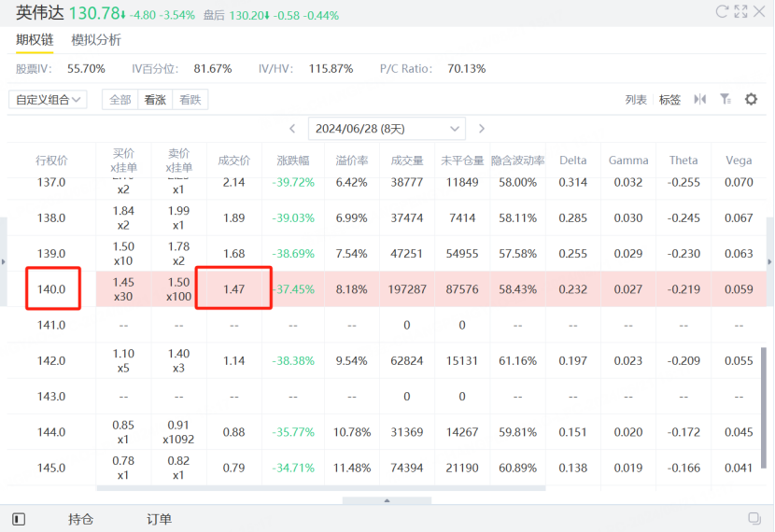Open the 2024/06/28 (8天) expiry date dropdown
The image size is (775, 532).
point(387,129)
